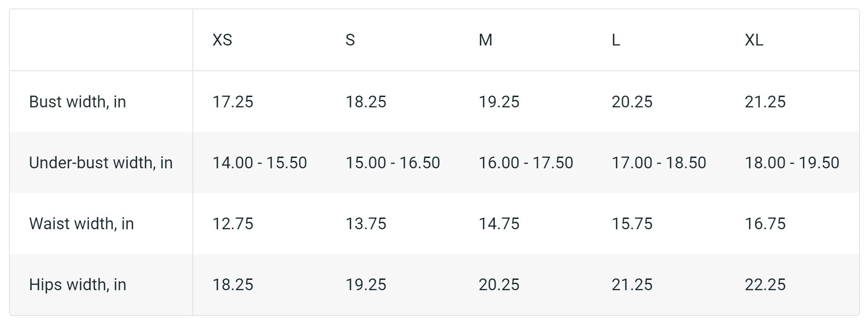Click the M hips value 20.25

[499, 285]
